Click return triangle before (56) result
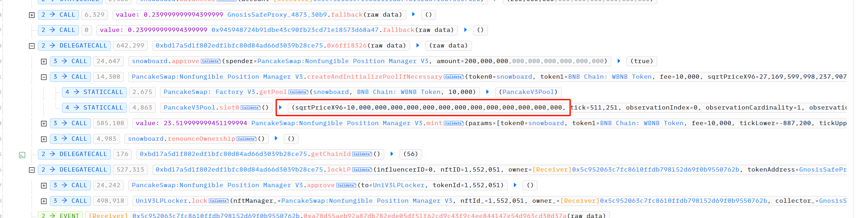Screen dimensions: 868x218 pyautogui.click(x=392, y=154)
